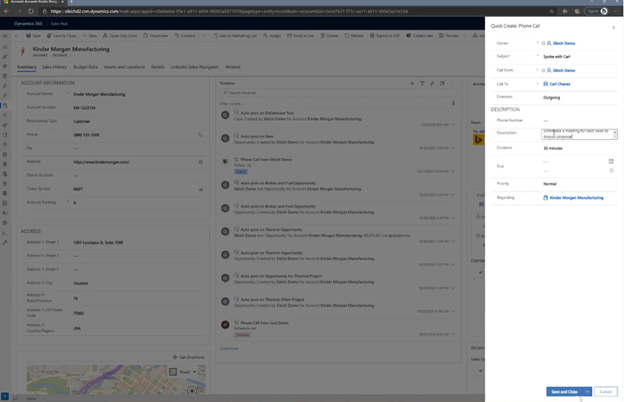Open the Due time clock picker
The width and height of the screenshot is (624, 402).
(x=611, y=170)
